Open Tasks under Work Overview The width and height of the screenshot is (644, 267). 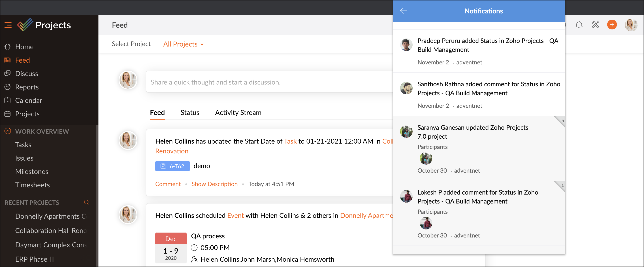tap(23, 145)
